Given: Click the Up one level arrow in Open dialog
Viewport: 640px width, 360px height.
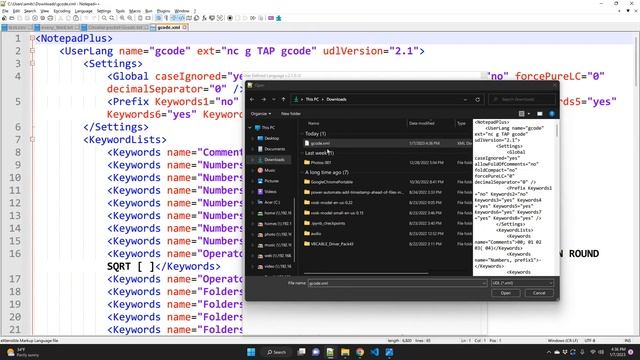Looking at the screenshot, I should [x=283, y=100].
